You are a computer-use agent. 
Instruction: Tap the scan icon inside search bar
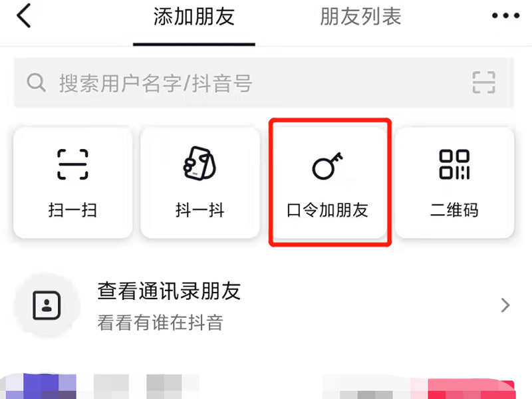[x=484, y=82]
